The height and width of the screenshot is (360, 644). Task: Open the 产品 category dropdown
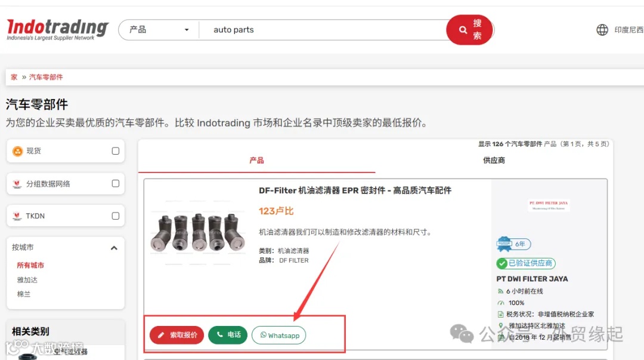(157, 29)
